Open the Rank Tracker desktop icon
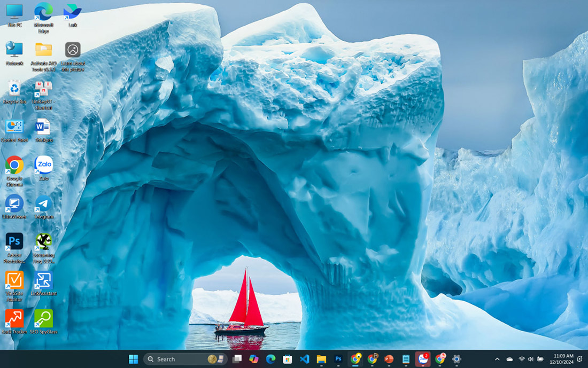588x368 pixels. coord(13,320)
